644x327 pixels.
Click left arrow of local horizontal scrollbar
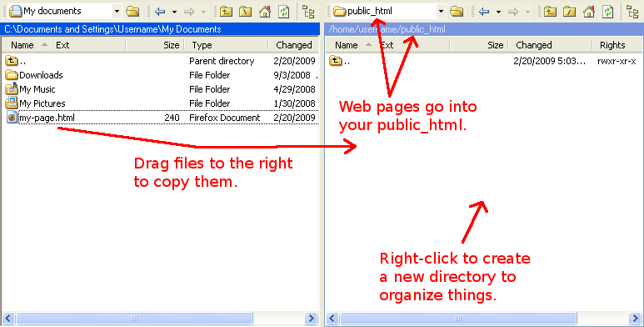click(8, 319)
